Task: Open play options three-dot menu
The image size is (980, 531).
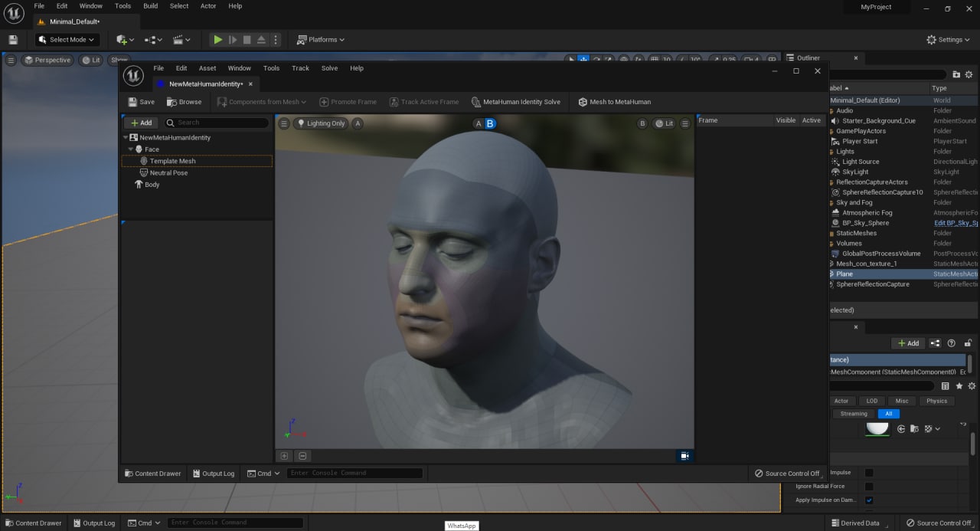Action: pyautogui.click(x=276, y=39)
